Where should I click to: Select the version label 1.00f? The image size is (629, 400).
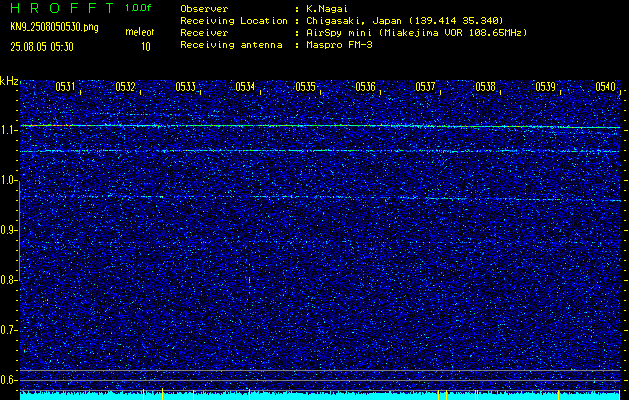point(138,8)
